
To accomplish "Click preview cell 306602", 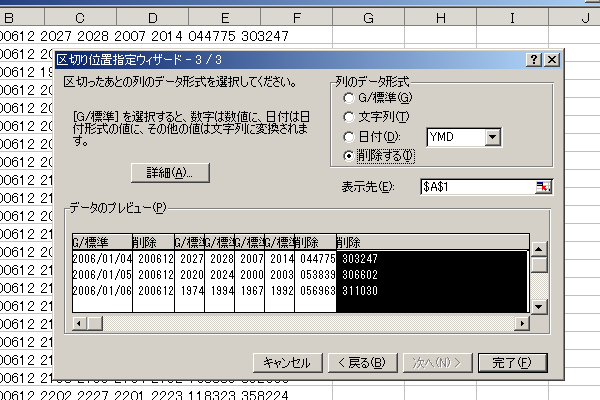I will point(360,275).
